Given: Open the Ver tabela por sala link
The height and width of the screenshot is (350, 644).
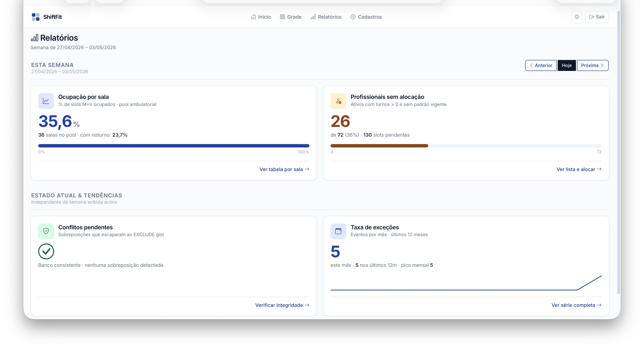Looking at the screenshot, I should click(x=284, y=169).
